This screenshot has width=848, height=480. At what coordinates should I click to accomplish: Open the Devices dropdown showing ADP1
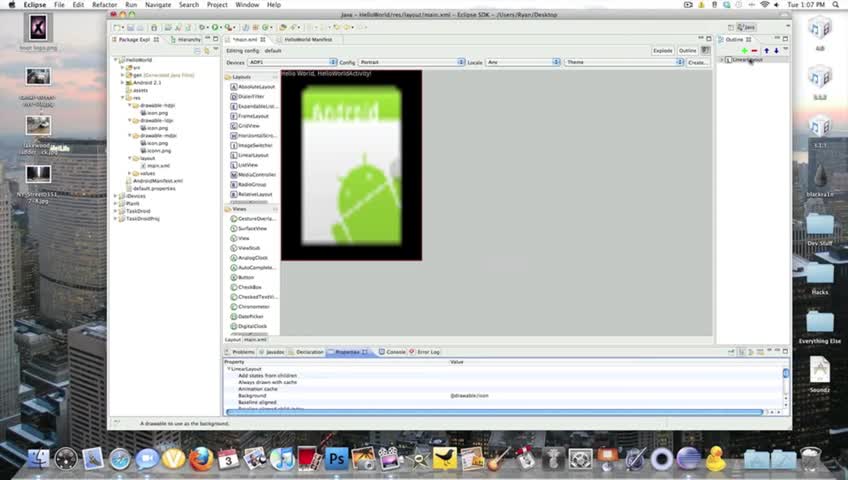pos(292,62)
